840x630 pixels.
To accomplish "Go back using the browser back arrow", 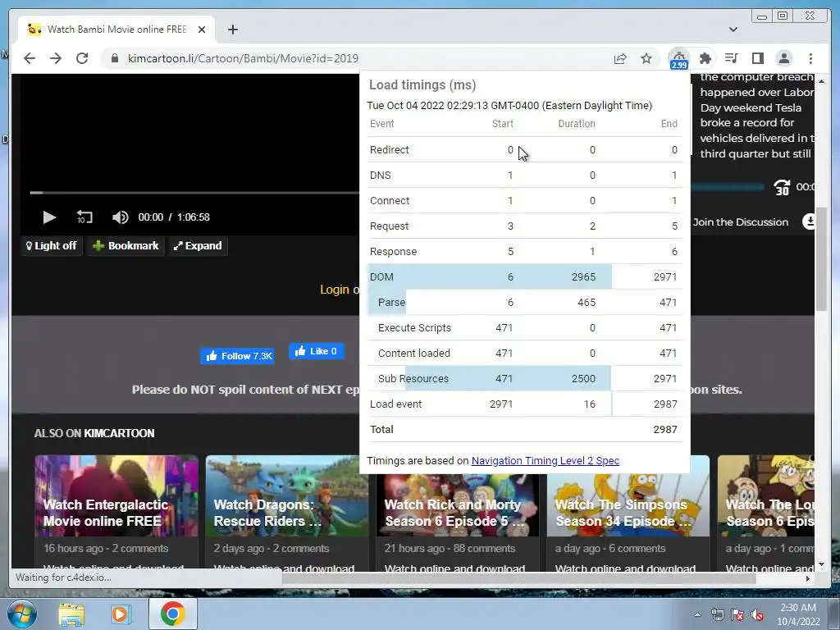I will tap(30, 58).
